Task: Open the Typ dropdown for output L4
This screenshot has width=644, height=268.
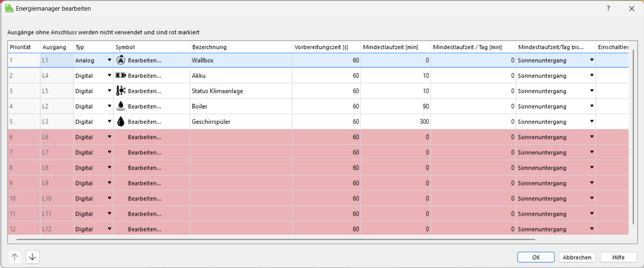Action: 109,75
